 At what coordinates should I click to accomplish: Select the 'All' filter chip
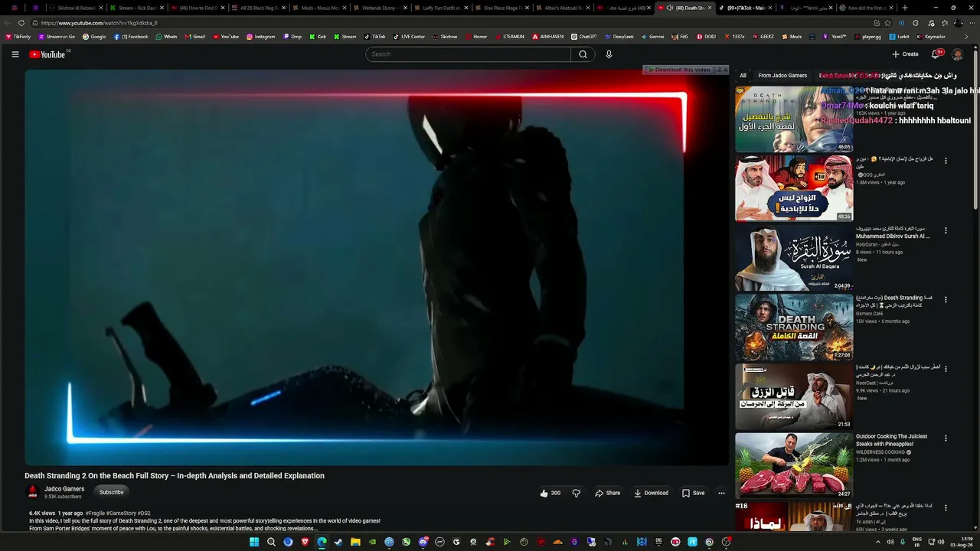[743, 76]
